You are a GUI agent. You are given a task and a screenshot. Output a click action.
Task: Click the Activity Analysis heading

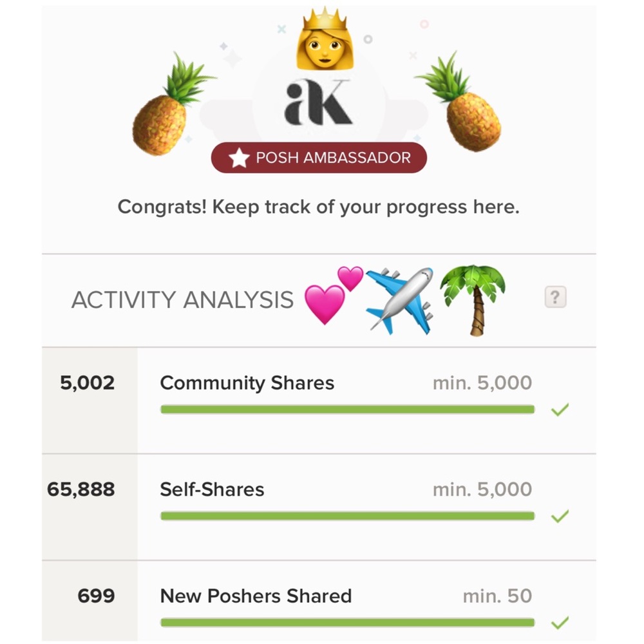click(182, 300)
